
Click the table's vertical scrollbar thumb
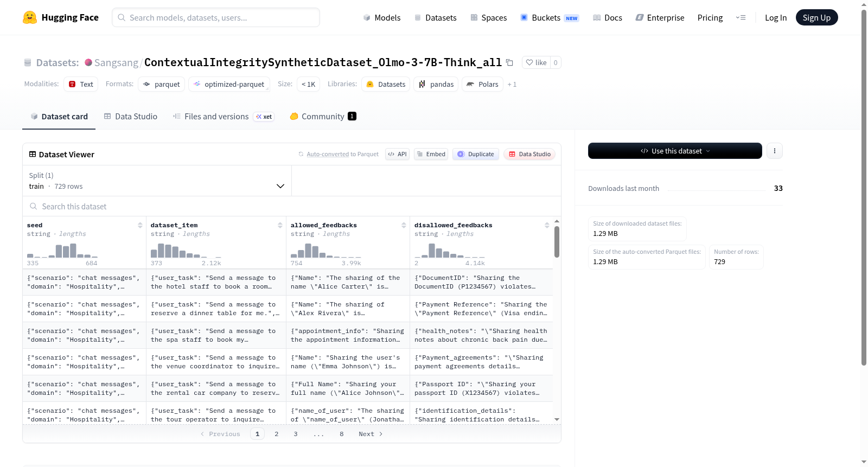tap(557, 242)
